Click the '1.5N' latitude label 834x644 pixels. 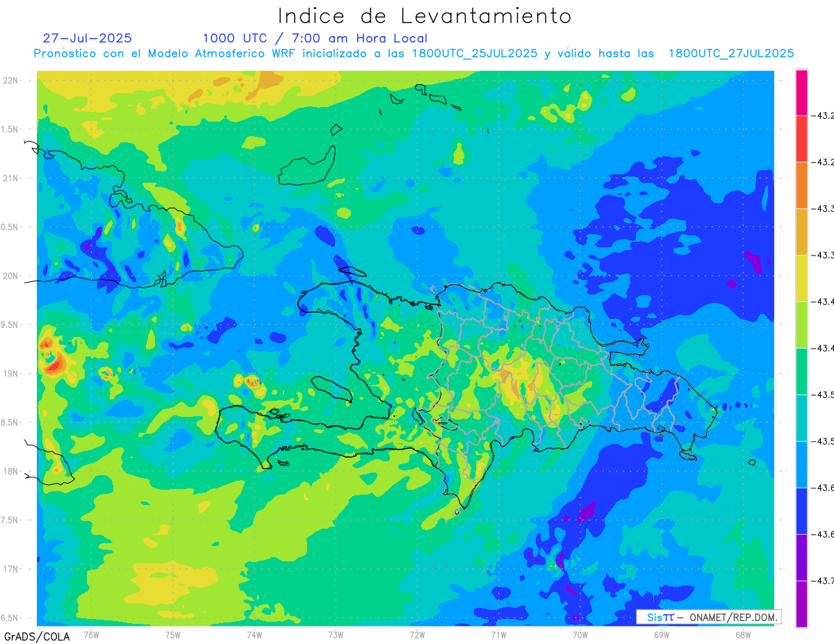(x=10, y=129)
